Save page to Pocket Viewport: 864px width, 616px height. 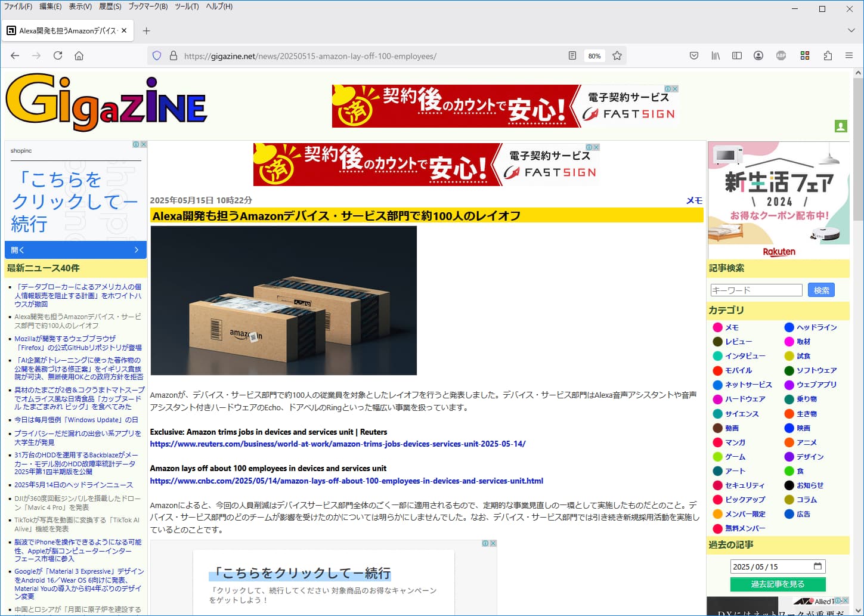click(x=694, y=55)
